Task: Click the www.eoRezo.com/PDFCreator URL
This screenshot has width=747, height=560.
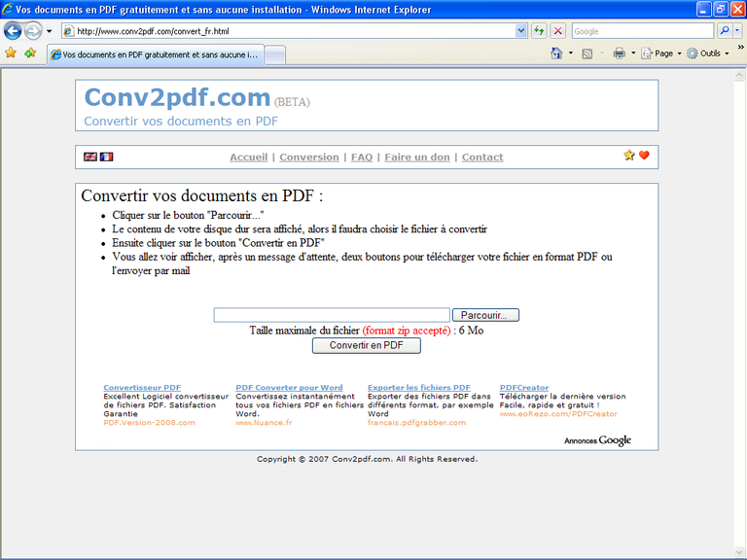Action: point(558,414)
